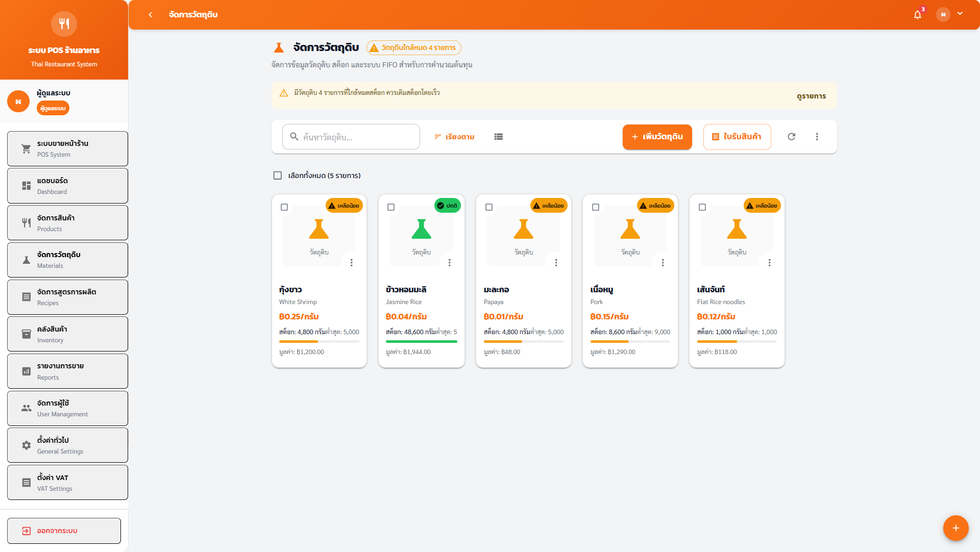The height and width of the screenshot is (552, 980).
Task: Open Pork card three-dot menu
Action: [x=663, y=263]
